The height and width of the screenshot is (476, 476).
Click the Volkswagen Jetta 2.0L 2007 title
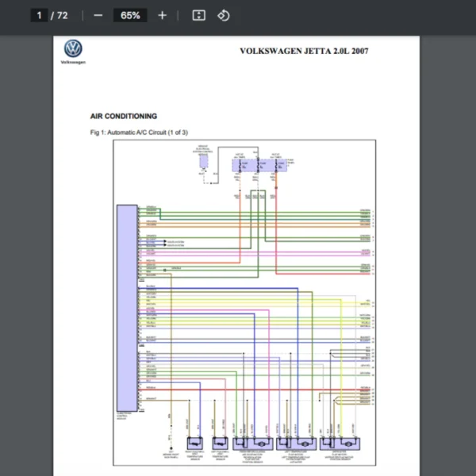pos(304,52)
